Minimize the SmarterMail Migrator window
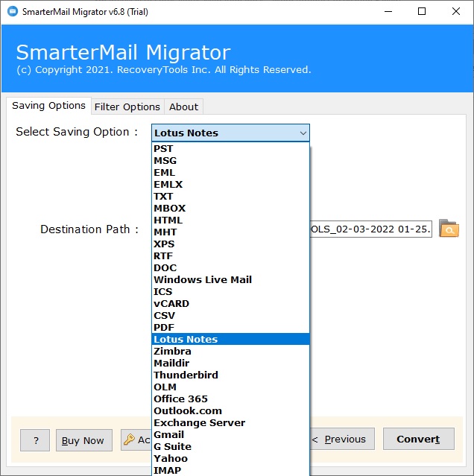 coord(388,11)
